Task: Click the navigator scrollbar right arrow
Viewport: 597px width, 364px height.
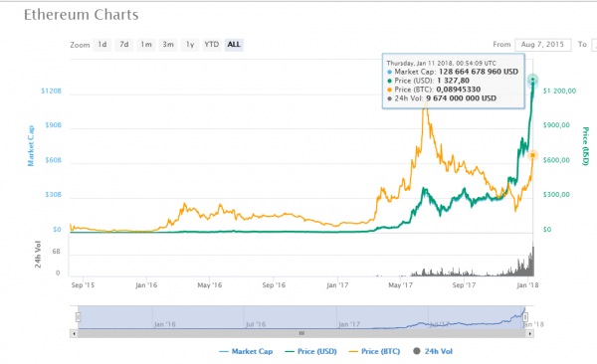Action: [529, 333]
